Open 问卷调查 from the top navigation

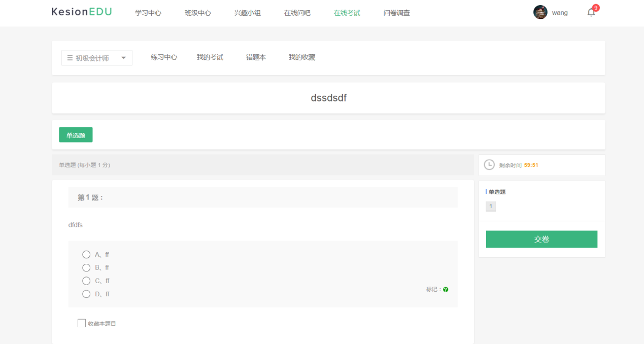coord(397,13)
